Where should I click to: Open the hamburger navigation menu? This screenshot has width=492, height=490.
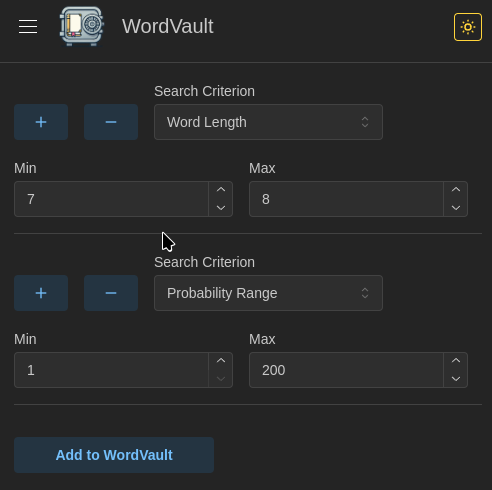tap(28, 27)
